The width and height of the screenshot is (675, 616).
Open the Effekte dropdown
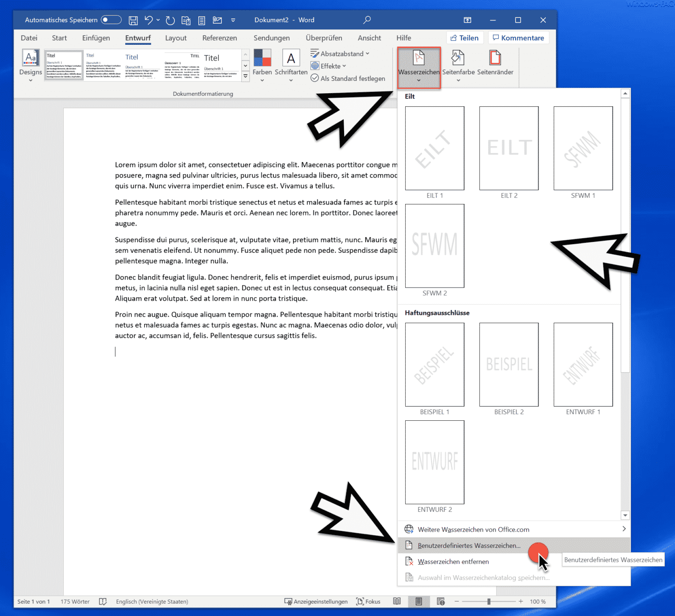(x=328, y=66)
